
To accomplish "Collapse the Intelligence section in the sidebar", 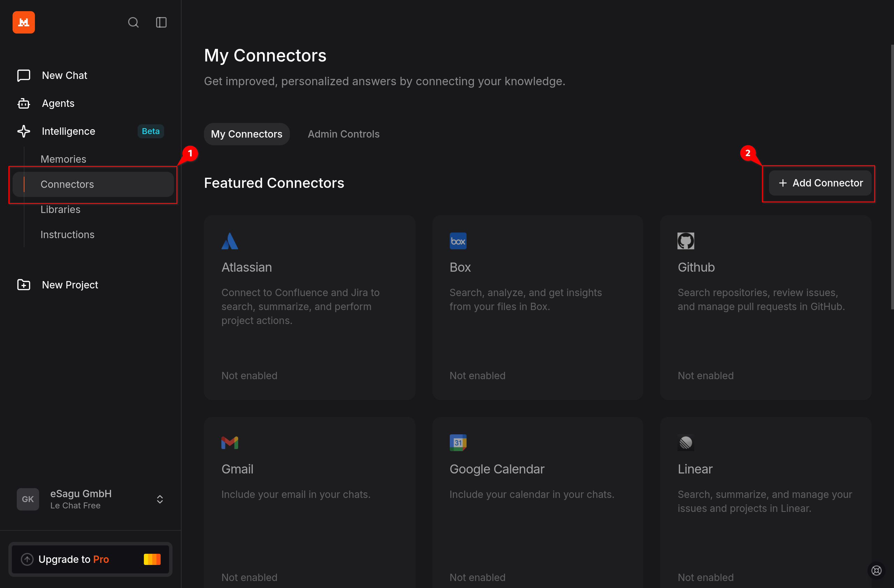I will 68,131.
